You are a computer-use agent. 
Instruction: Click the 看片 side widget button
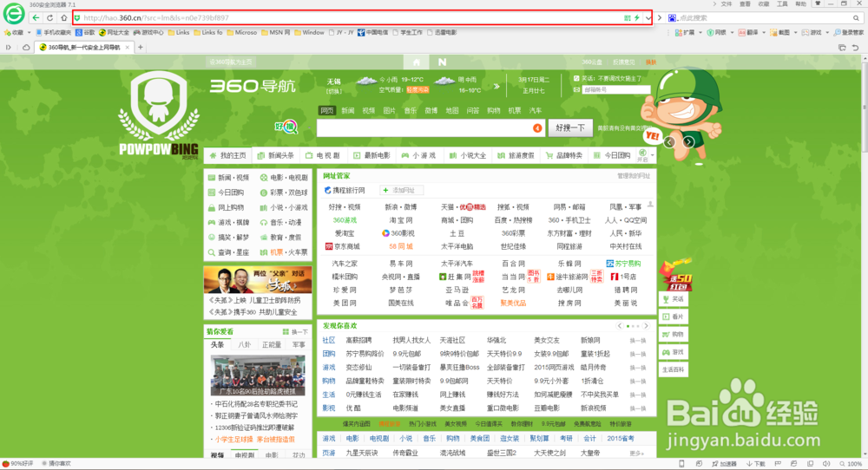(674, 317)
